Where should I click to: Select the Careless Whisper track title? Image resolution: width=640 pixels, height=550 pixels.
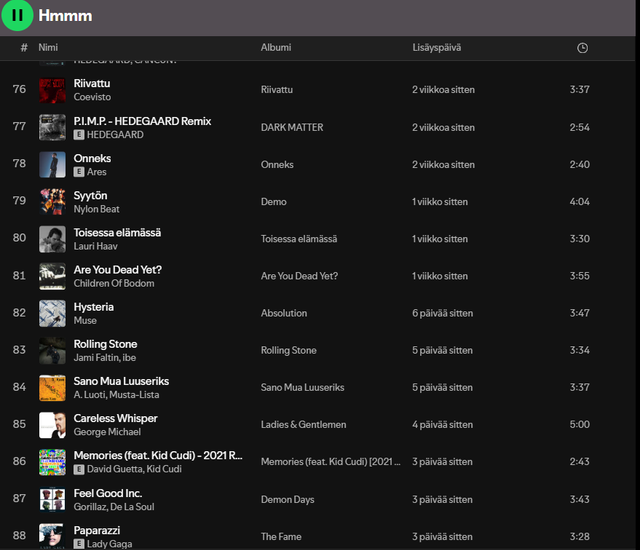point(116,418)
